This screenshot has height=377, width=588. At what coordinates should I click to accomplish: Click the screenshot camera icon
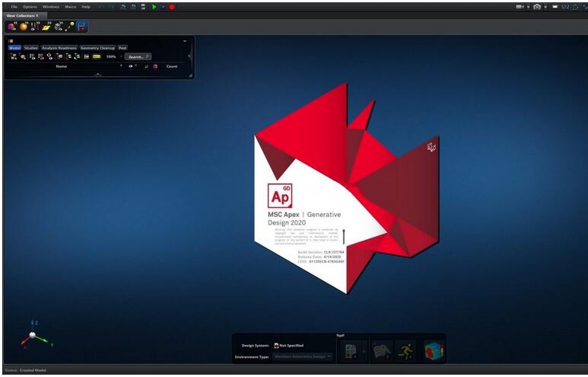[537, 7]
